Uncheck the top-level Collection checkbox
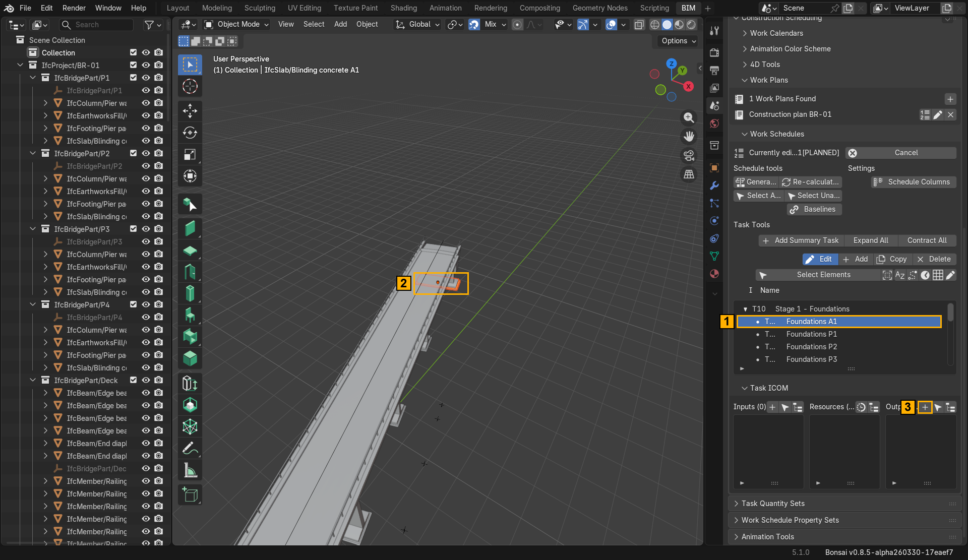Image resolution: width=968 pixels, height=560 pixels. tap(133, 52)
